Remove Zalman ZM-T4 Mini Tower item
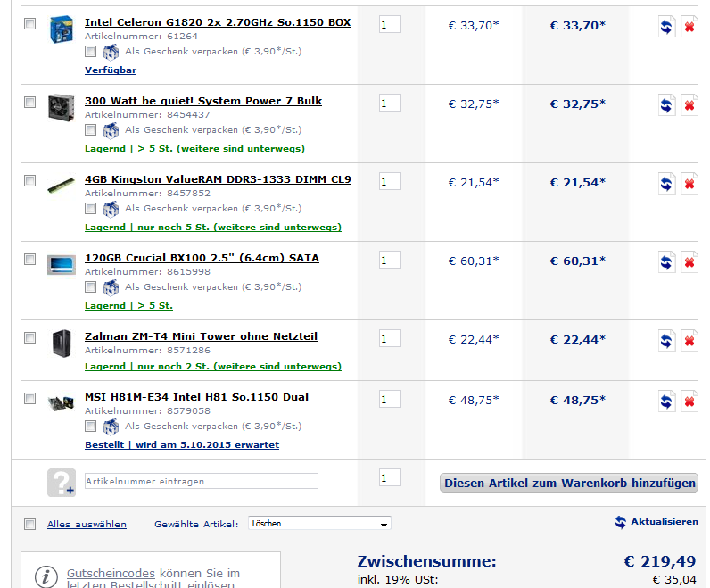Viewport: 710px width, 588px height. click(x=689, y=341)
